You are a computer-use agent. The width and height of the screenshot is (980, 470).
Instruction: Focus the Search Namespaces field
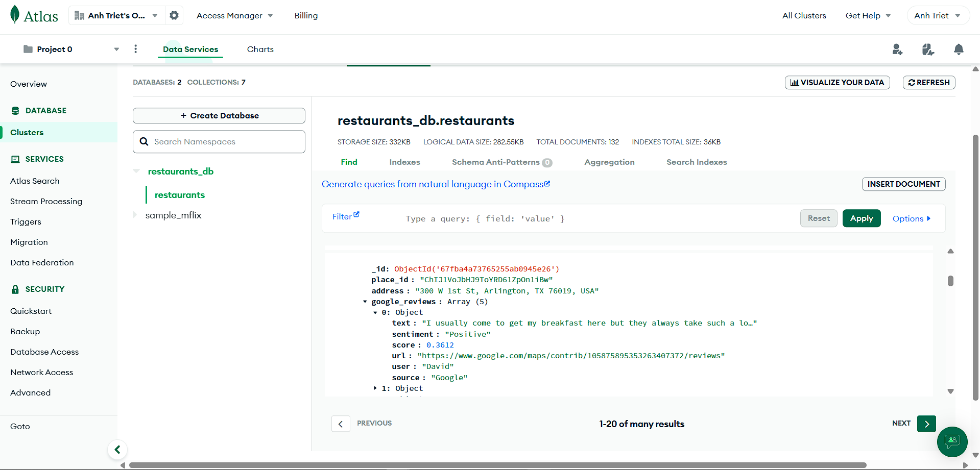point(219,142)
